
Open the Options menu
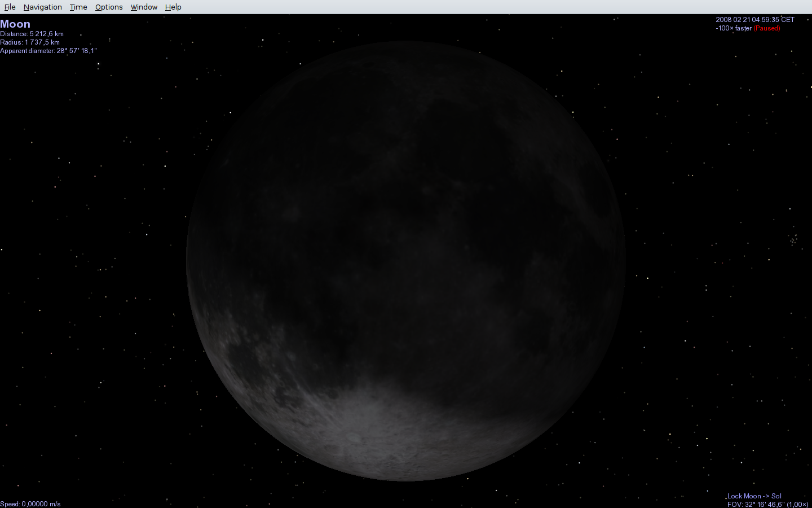click(x=109, y=7)
